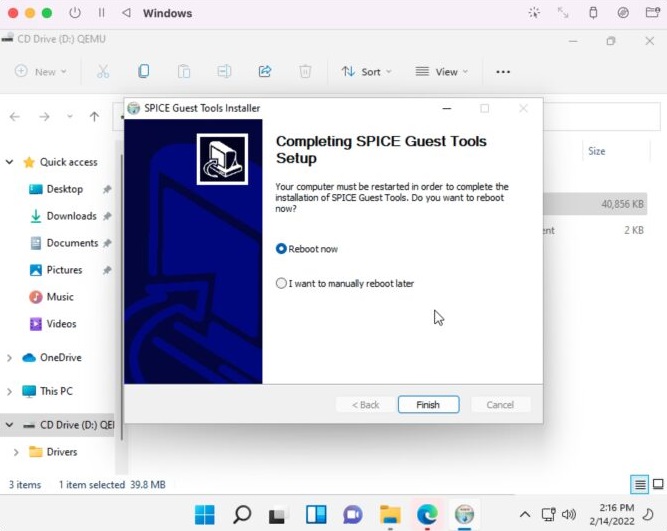Expand the This PC tree node
The height and width of the screenshot is (531, 667).
9,391
